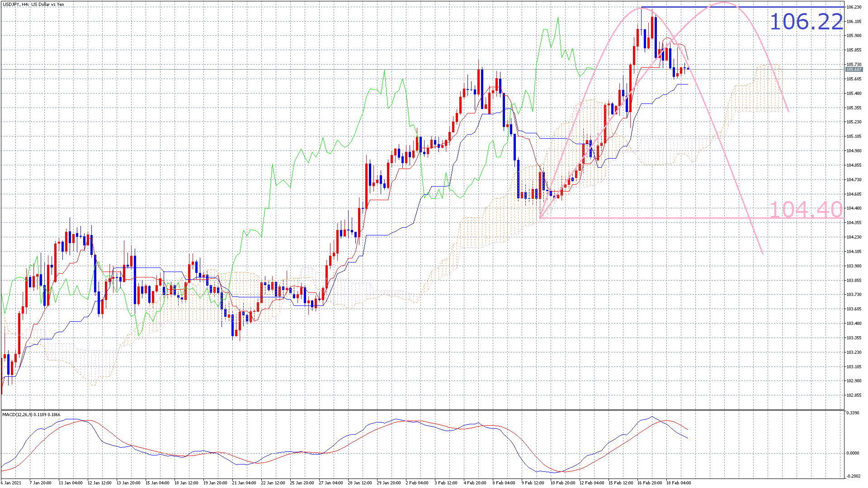868x488 pixels.
Task: Click the 105.355 price on the right scale
Action: pos(854,108)
